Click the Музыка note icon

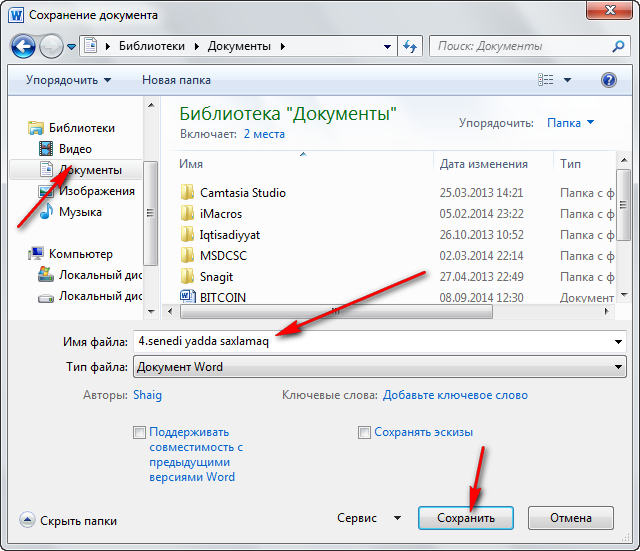pyautogui.click(x=46, y=211)
